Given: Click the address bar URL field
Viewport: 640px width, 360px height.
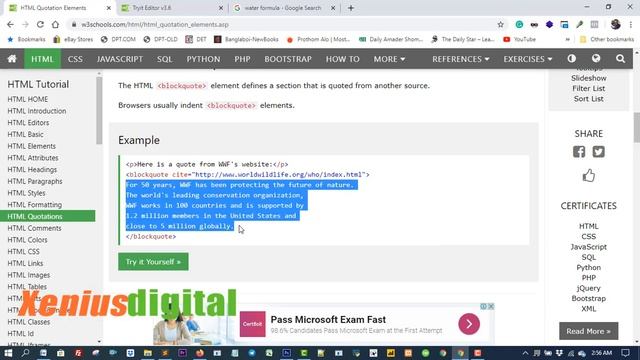Looking at the screenshot, I should coord(282,24).
